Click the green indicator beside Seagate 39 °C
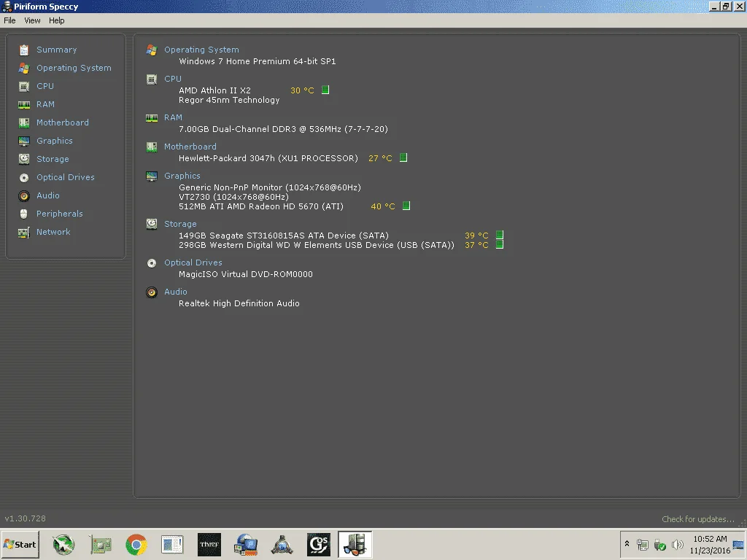Screen dimensions: 747x560 [500, 235]
